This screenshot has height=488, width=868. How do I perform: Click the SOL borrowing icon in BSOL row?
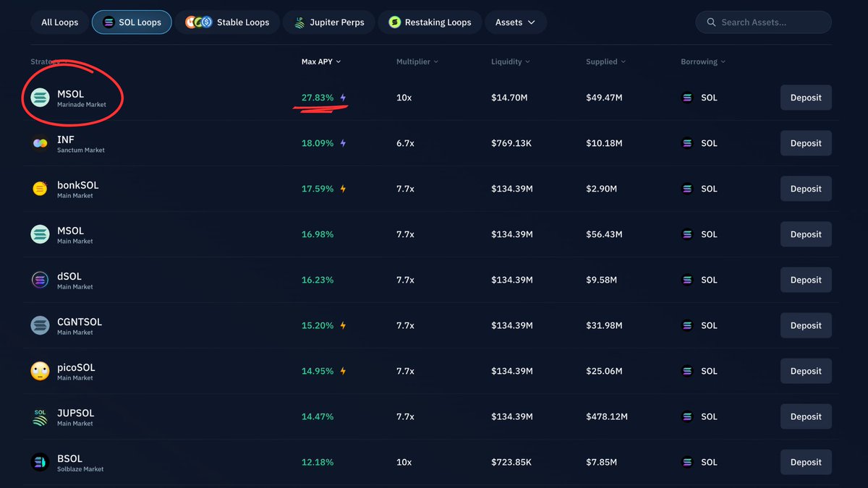coord(687,462)
